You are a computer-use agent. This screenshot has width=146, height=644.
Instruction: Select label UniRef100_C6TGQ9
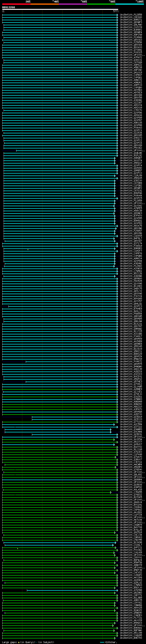(x=131, y=63)
